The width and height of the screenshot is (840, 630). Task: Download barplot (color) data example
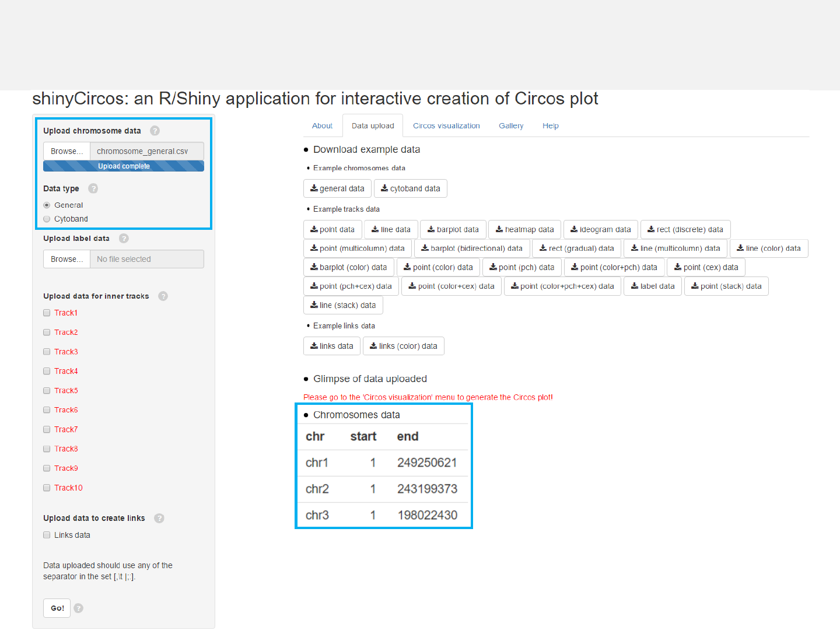349,267
